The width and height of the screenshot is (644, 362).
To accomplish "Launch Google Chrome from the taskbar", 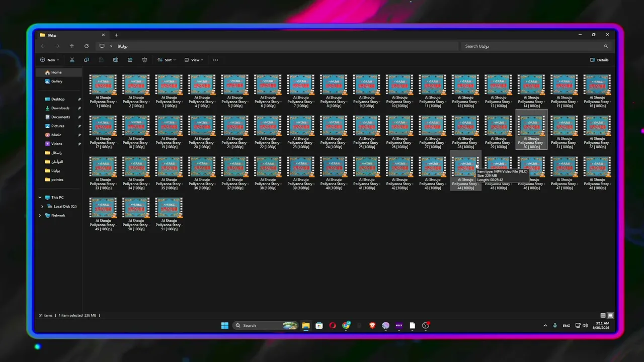I will (346, 325).
